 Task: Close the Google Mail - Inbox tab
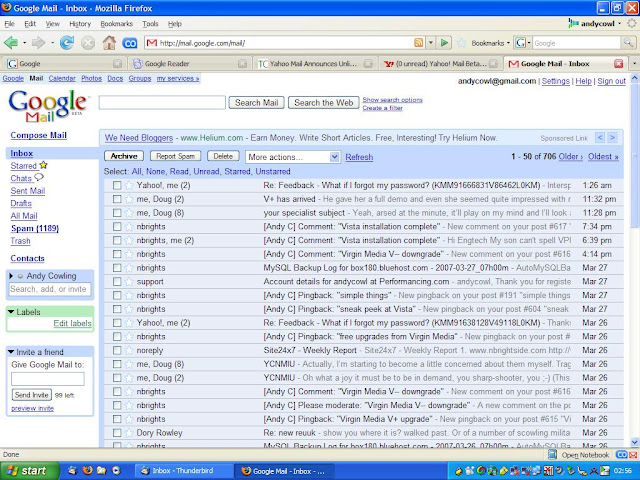point(619,63)
